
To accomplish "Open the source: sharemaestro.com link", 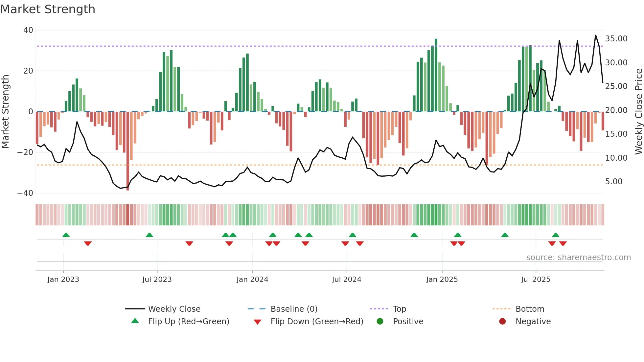I will point(579,258).
